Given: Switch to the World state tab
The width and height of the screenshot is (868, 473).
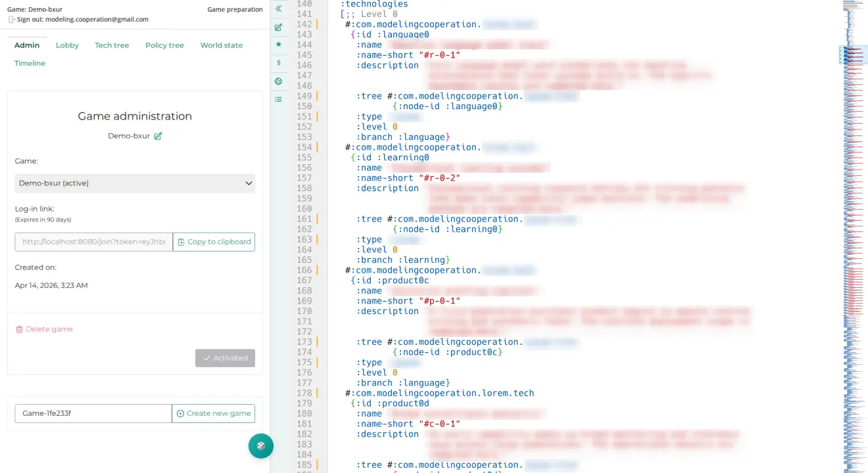Looking at the screenshot, I should (221, 45).
